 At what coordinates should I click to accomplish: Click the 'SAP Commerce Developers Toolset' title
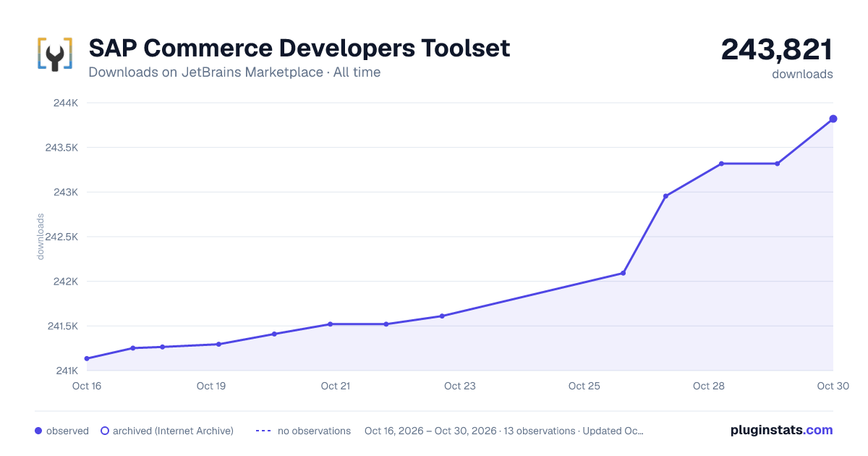[x=299, y=48]
